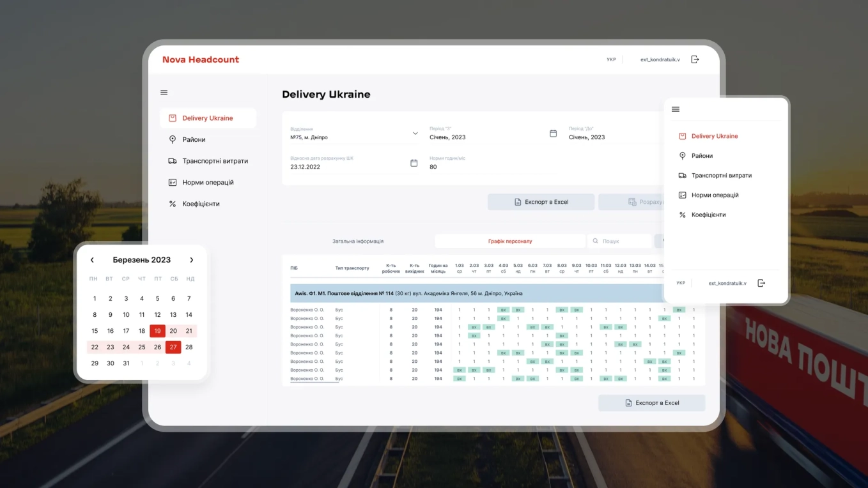Advance to the next month in the calendar
The width and height of the screenshot is (868, 488).
[x=191, y=260]
